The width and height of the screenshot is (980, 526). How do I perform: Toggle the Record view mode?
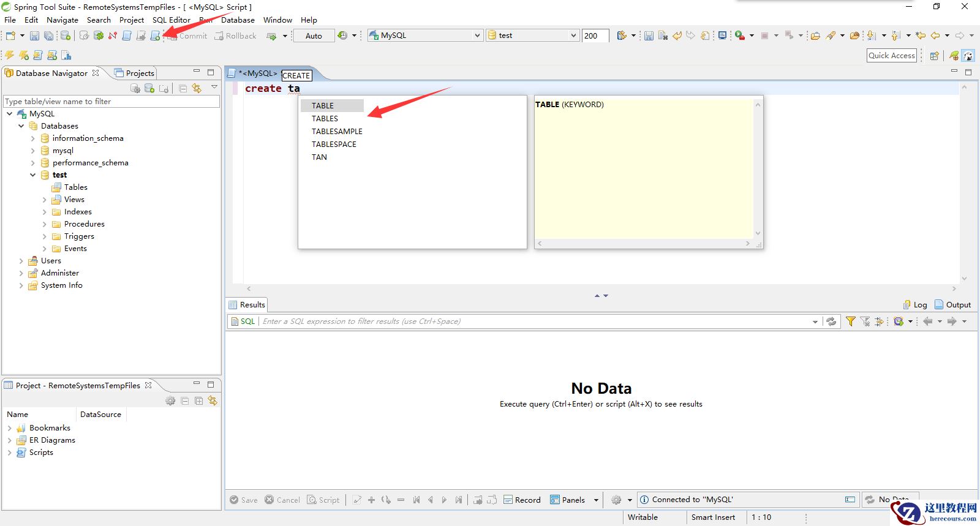pos(522,500)
